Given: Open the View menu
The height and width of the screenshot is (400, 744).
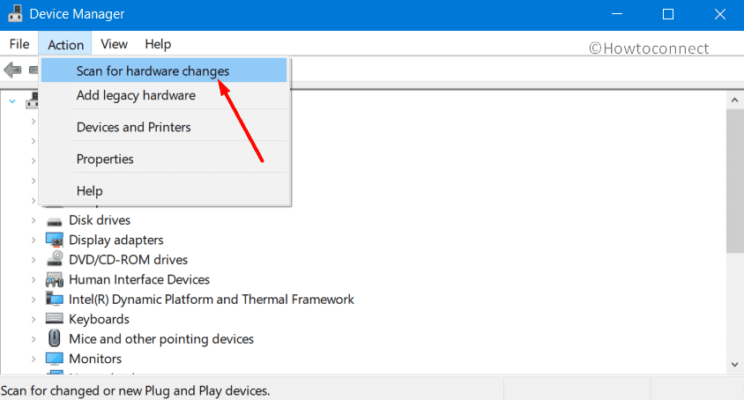Looking at the screenshot, I should (x=114, y=44).
